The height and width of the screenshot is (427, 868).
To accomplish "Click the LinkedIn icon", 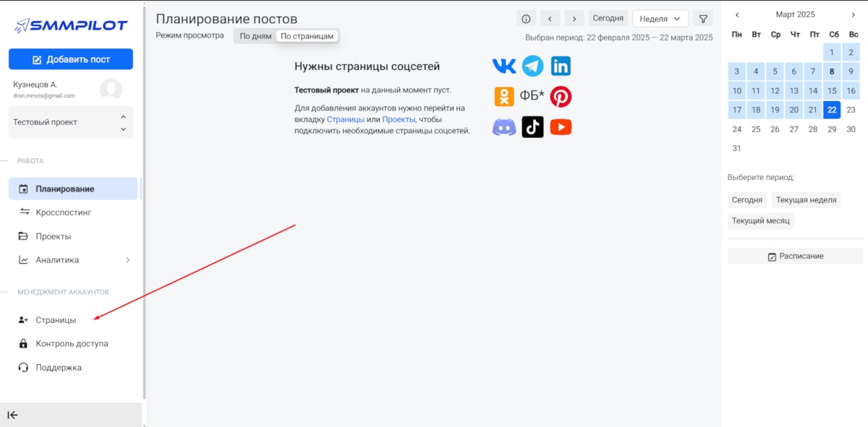I will tap(561, 66).
